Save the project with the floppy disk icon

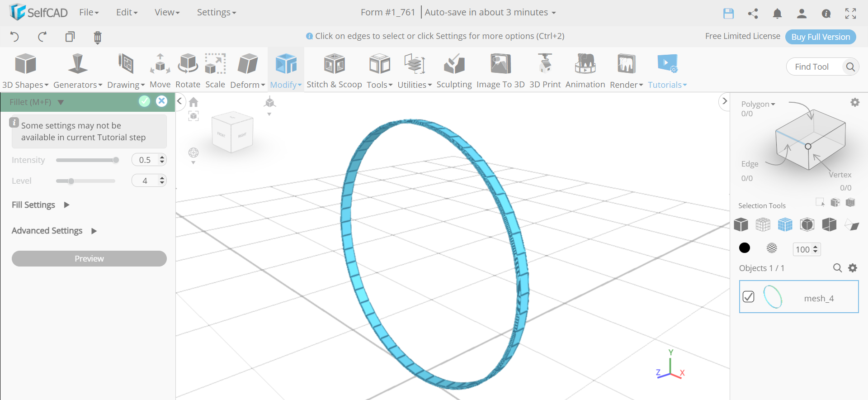(728, 14)
